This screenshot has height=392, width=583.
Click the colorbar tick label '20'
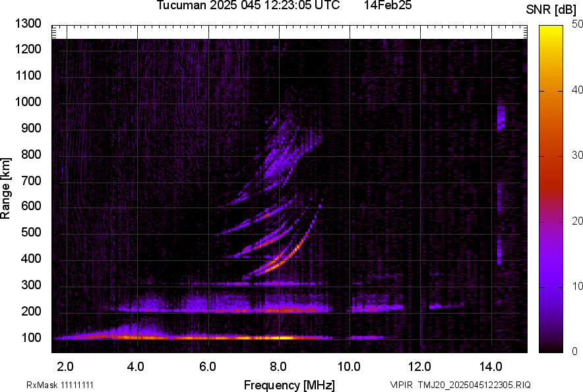(x=578, y=221)
